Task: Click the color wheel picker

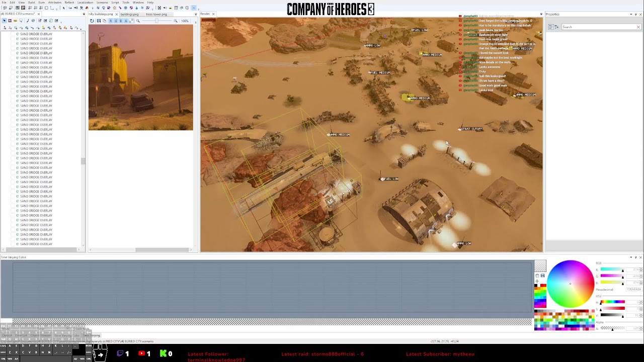Action: [x=571, y=284]
